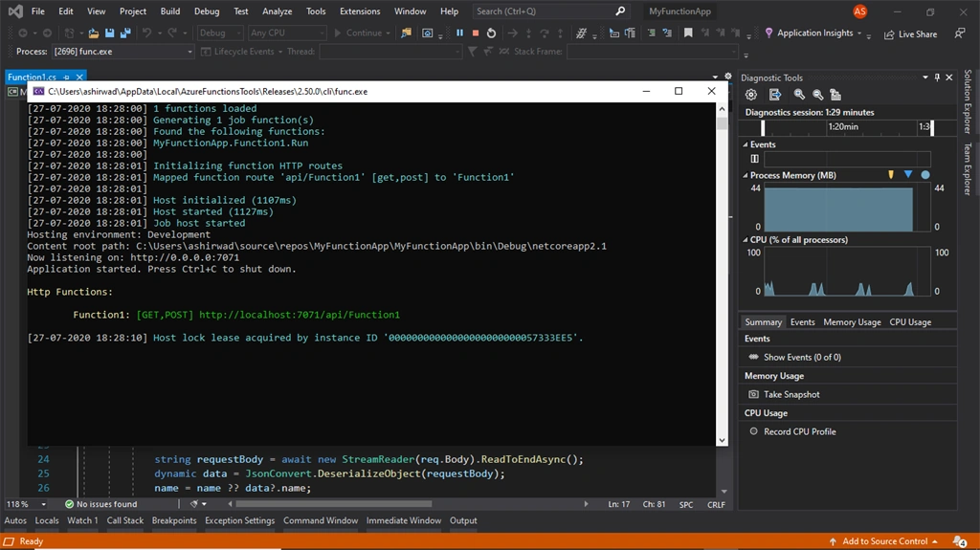Zoom in on the diagnostics timeline
This screenshot has height=550, width=980.
point(799,95)
